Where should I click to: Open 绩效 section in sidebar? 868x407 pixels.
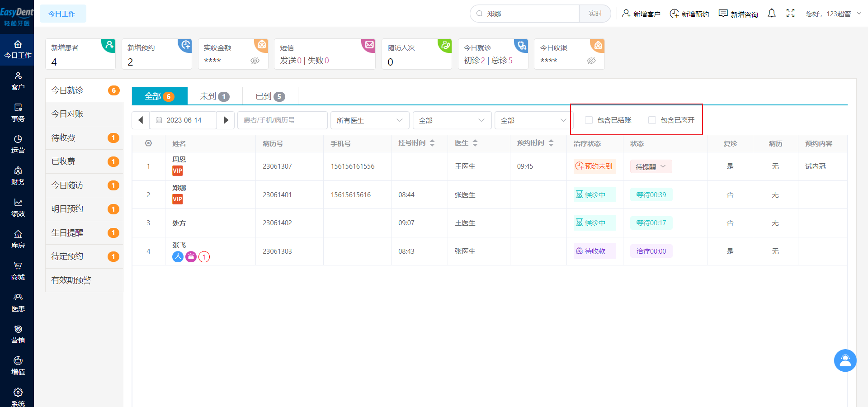pyautogui.click(x=18, y=208)
